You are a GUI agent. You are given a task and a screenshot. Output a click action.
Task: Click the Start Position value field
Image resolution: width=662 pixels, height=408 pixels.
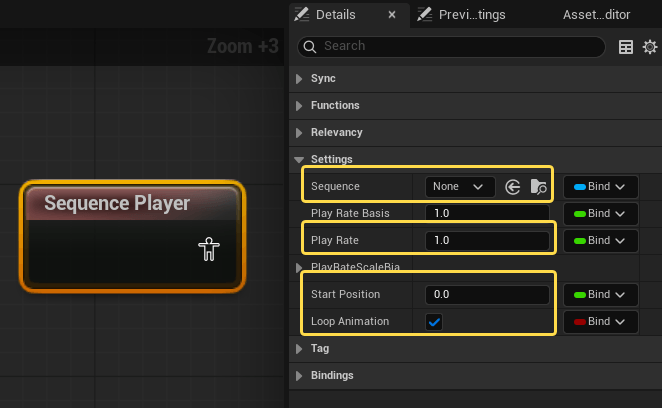[x=486, y=295]
